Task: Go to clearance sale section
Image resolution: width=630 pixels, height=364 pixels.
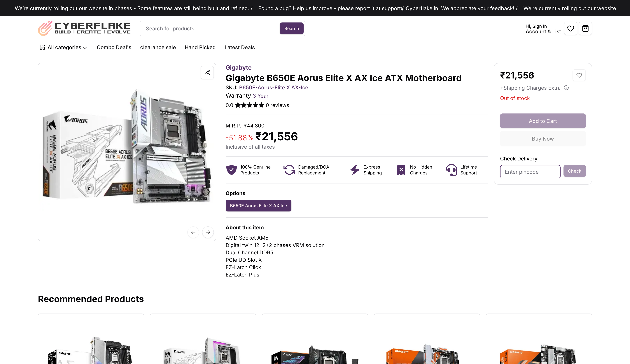Action: pos(158,48)
